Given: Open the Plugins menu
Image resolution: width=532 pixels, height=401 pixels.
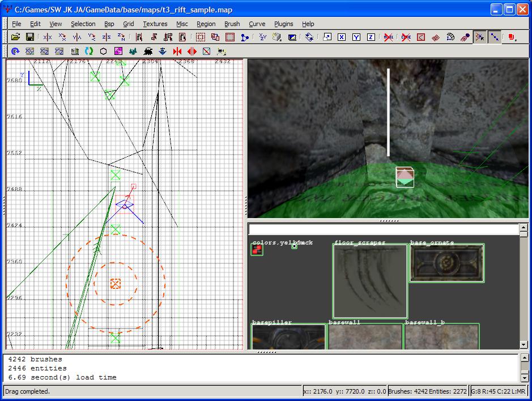Looking at the screenshot, I should (x=283, y=24).
